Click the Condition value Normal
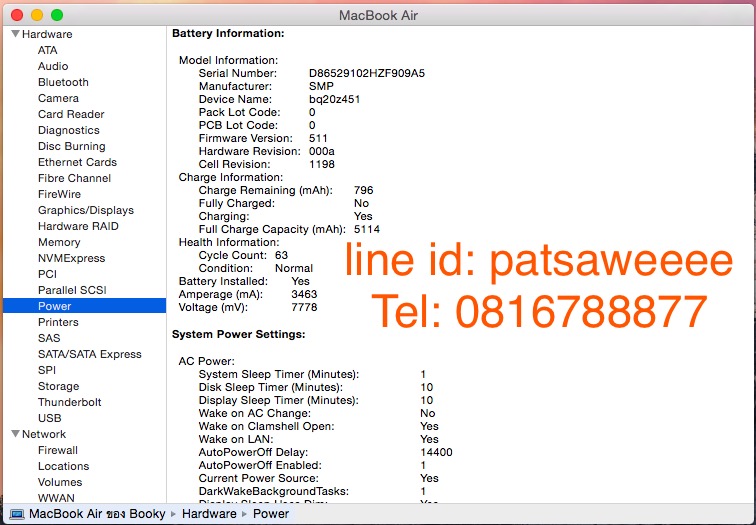 click(x=294, y=269)
